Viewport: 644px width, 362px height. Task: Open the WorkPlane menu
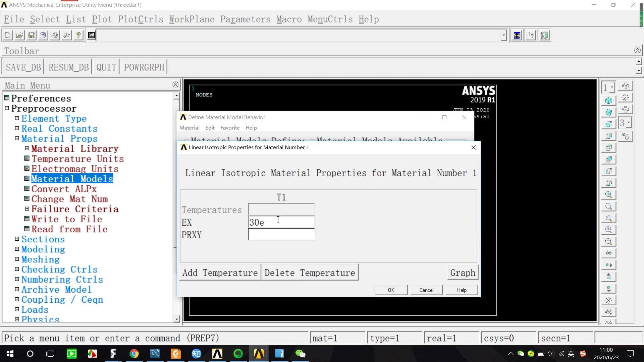(192, 19)
